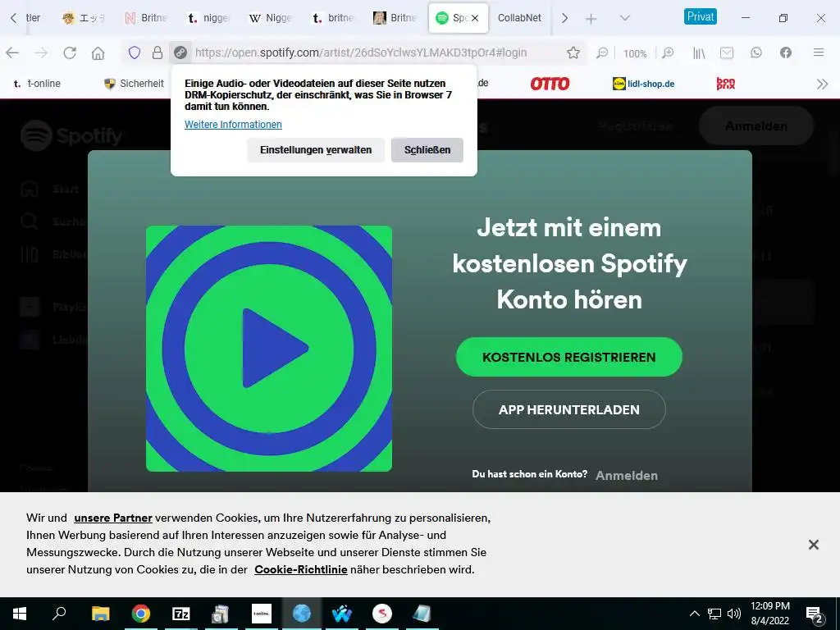
Task: Show hidden system tray icons
Action: [x=694, y=614]
